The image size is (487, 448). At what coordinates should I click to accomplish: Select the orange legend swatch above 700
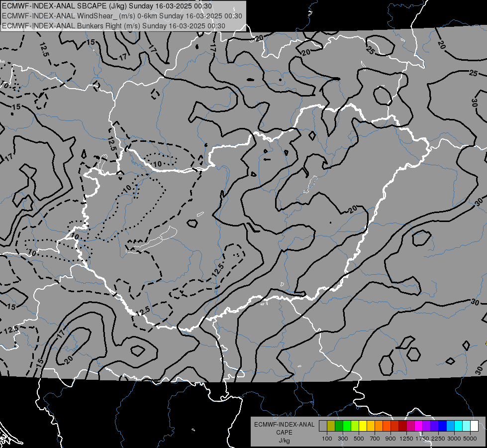tap(379, 426)
